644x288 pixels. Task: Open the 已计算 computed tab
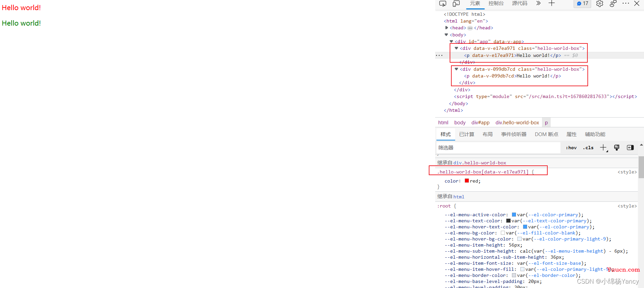point(466,134)
